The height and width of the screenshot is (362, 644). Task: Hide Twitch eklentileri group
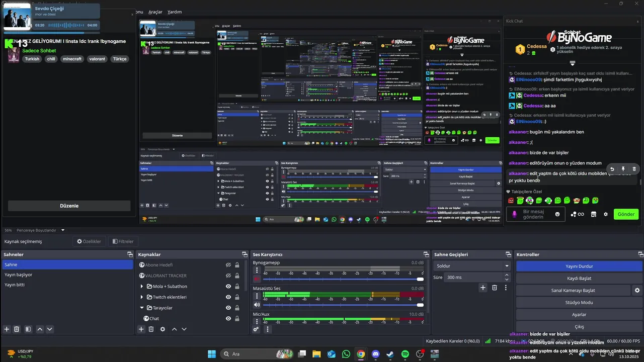point(228,297)
